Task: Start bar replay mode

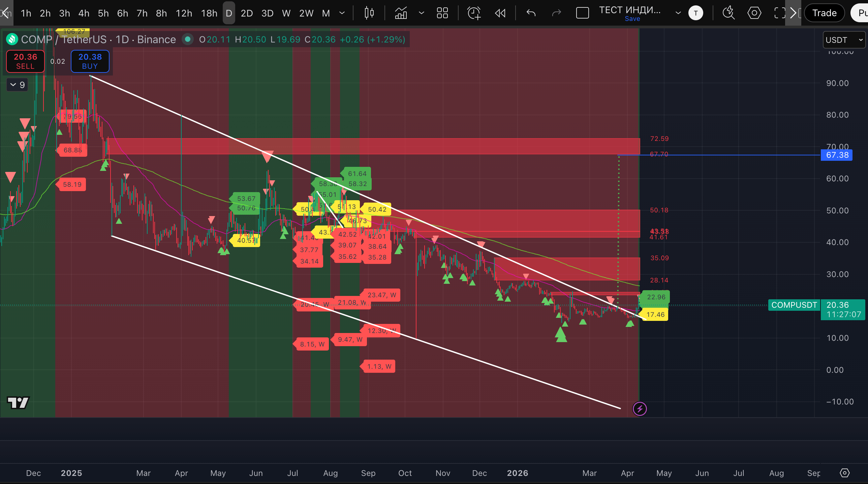Action: [x=500, y=13]
